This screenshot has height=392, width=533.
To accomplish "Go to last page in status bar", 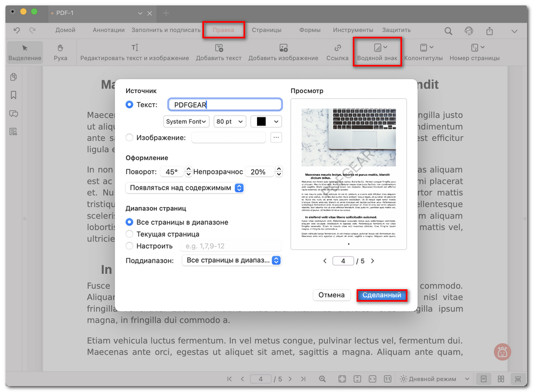I will point(303,378).
